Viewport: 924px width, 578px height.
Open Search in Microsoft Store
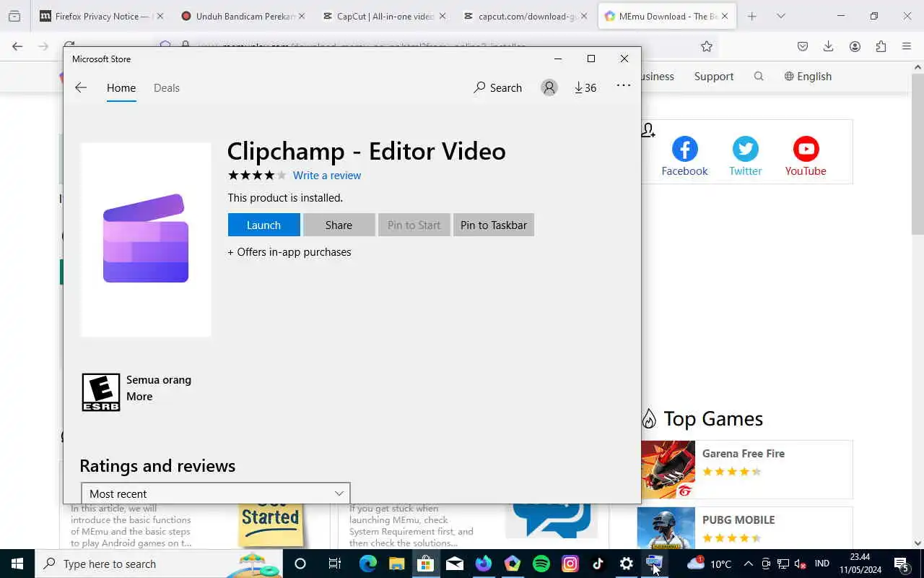tap(497, 87)
